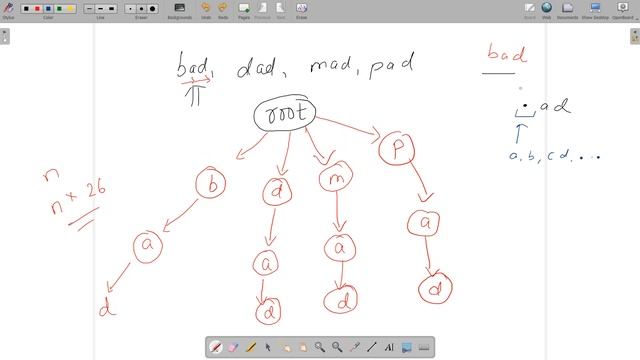Open the Backgrounds chooser
Screen dimensions: 640x360
click(180, 11)
